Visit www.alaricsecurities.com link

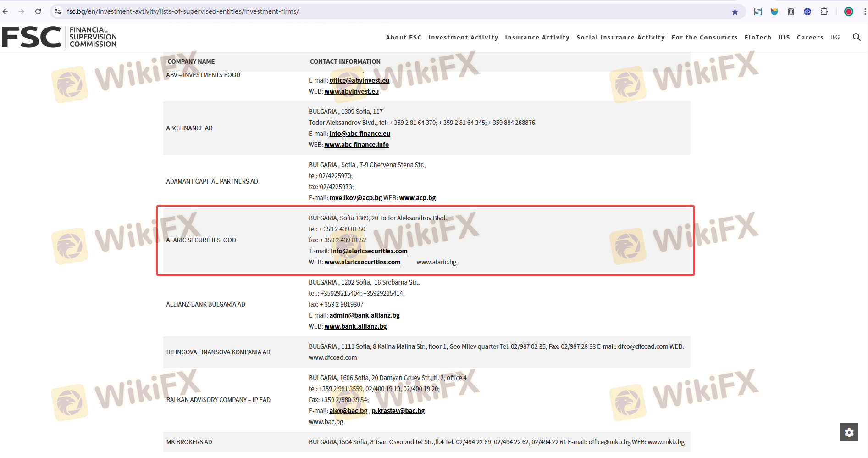(x=362, y=262)
